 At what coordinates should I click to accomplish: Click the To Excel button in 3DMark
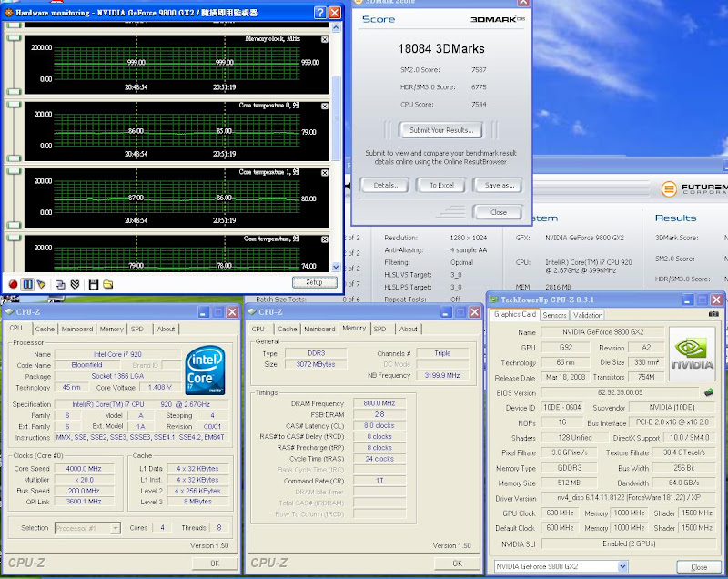(x=440, y=185)
